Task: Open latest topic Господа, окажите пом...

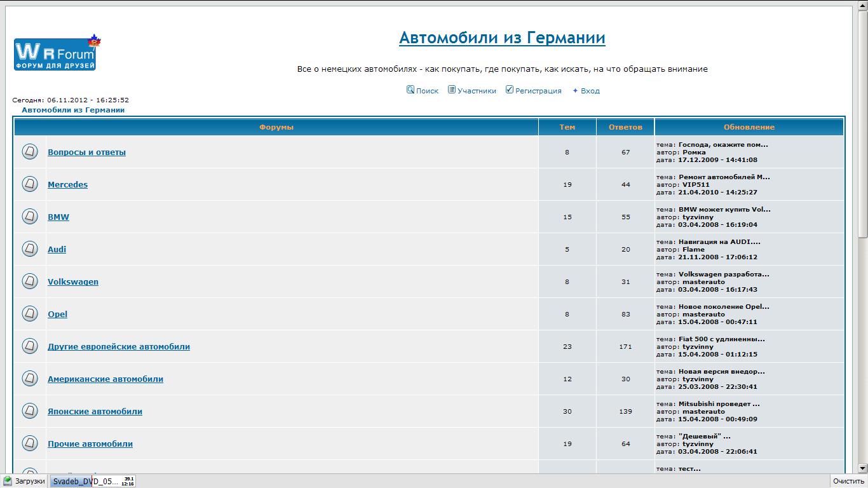Action: click(723, 144)
